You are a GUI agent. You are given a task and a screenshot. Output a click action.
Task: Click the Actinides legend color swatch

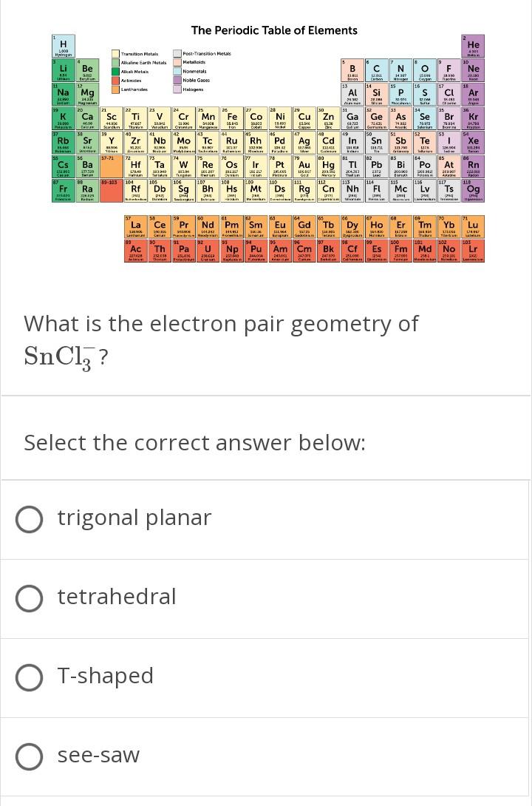116,80
